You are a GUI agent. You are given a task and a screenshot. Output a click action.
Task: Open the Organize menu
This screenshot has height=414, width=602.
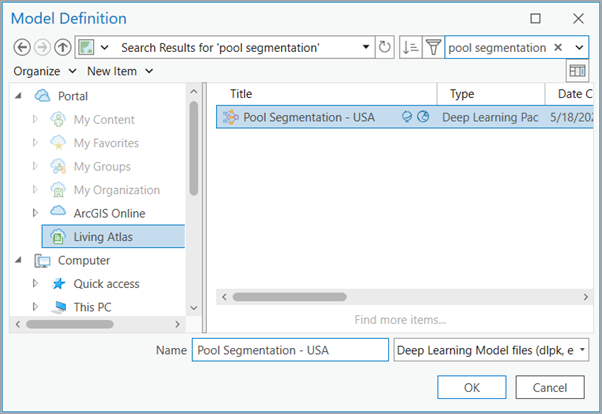pyautogui.click(x=45, y=71)
